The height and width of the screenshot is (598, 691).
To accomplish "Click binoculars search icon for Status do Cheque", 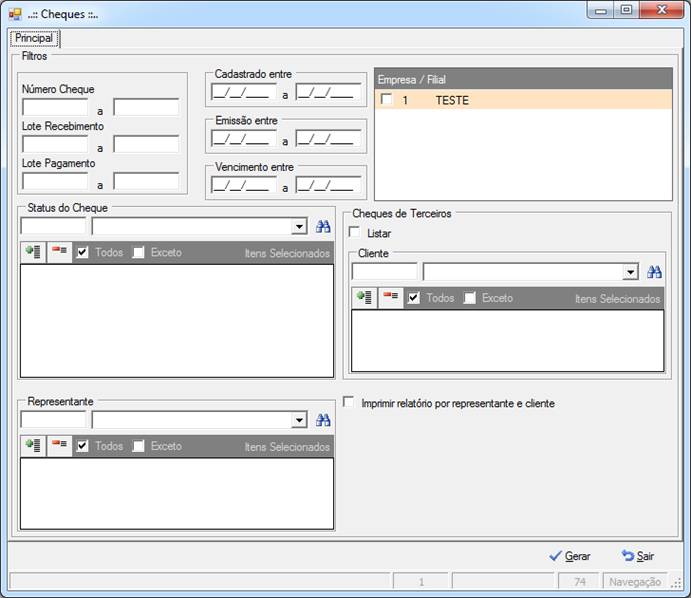I will coord(323,227).
